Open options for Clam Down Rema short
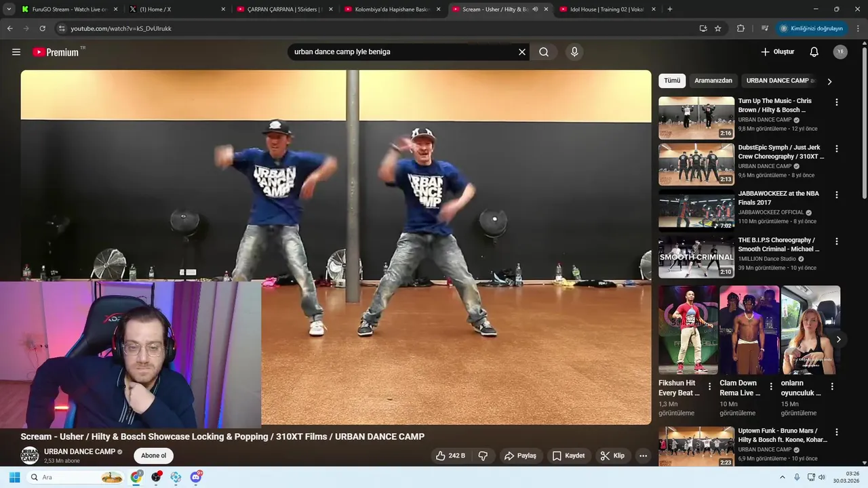Viewport: 868px width, 488px height. pos(771,386)
